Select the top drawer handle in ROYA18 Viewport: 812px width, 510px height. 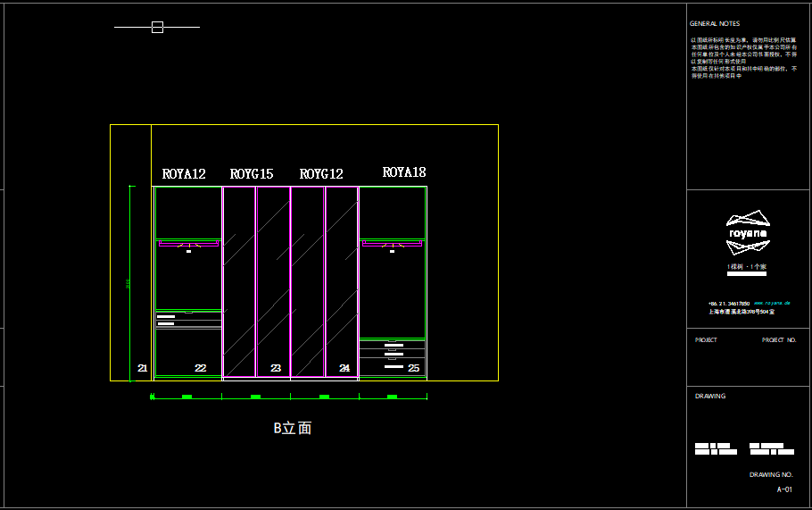pos(393,344)
